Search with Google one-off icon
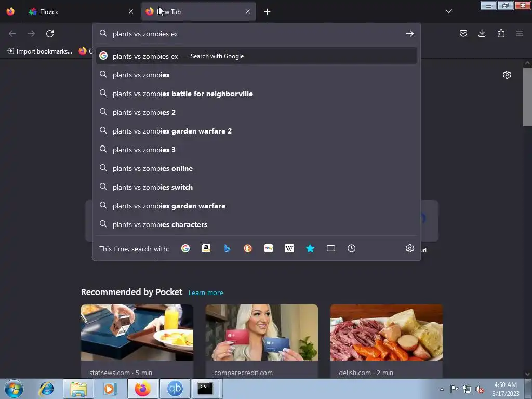The width and height of the screenshot is (532, 399). (x=185, y=249)
